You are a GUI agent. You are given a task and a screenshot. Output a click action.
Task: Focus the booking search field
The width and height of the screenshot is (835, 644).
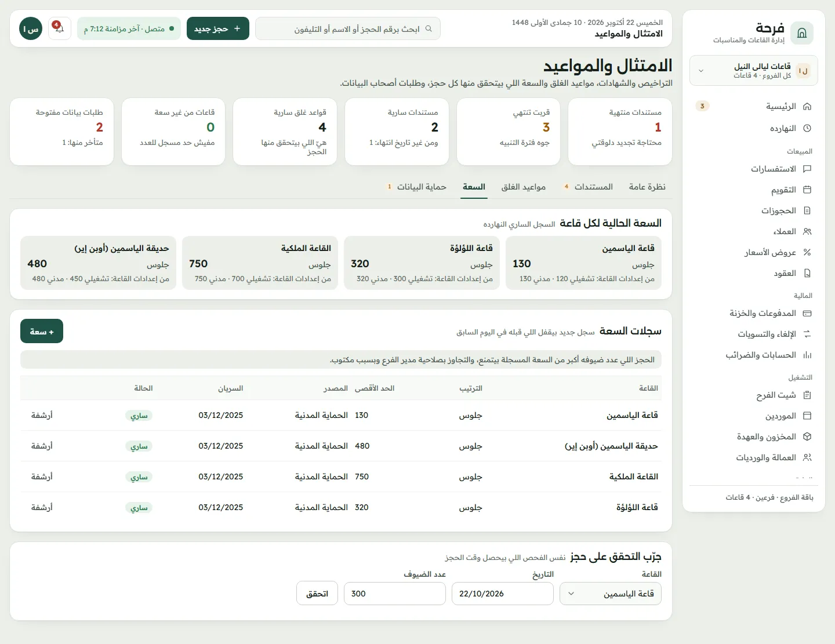point(348,28)
